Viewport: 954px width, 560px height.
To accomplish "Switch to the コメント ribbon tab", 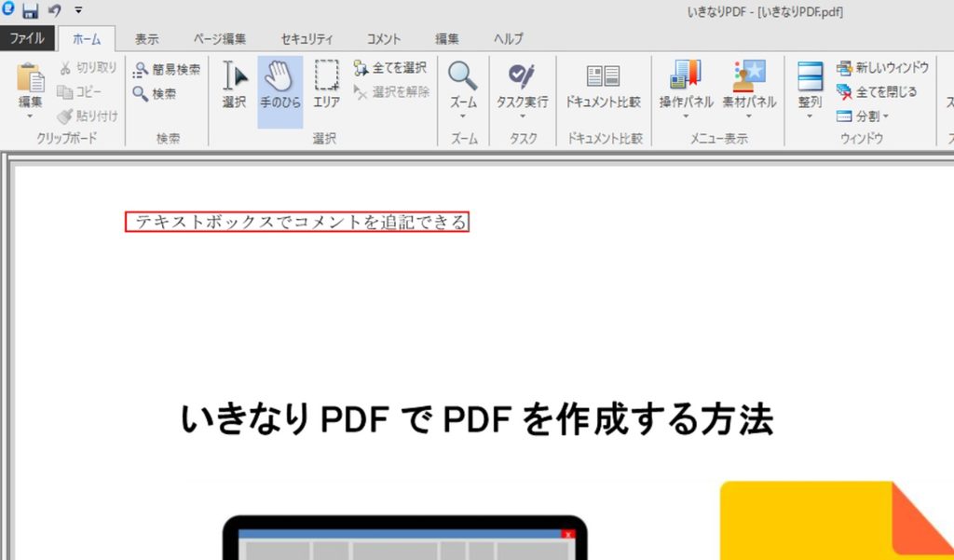I will [383, 39].
